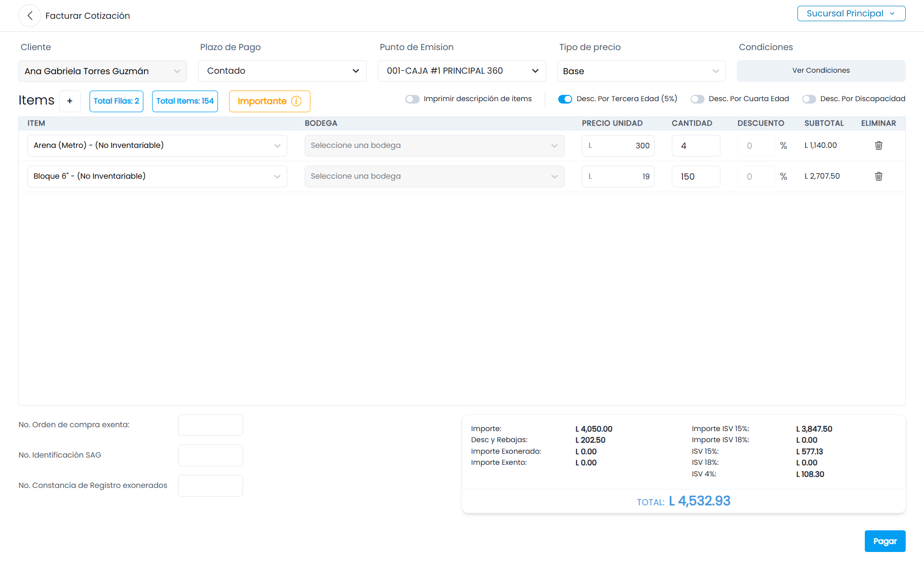Click the Total Items: 154 badge
This screenshot has height=578, width=924.
point(185,101)
